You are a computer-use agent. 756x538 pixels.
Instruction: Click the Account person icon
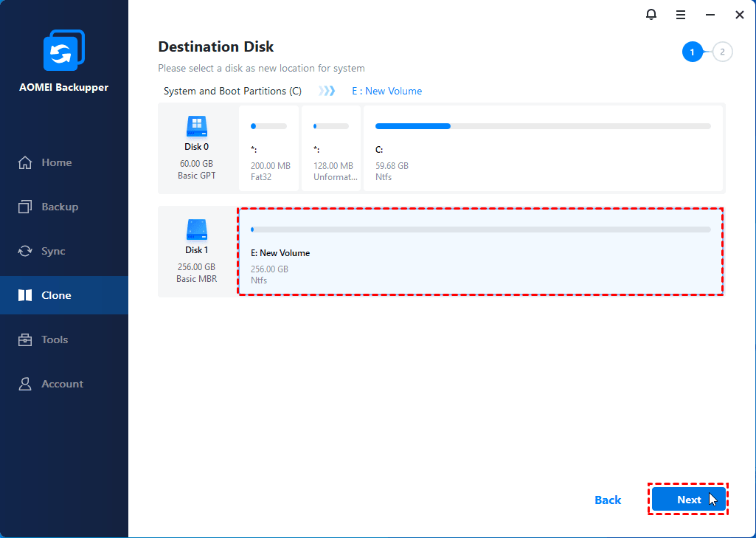25,384
